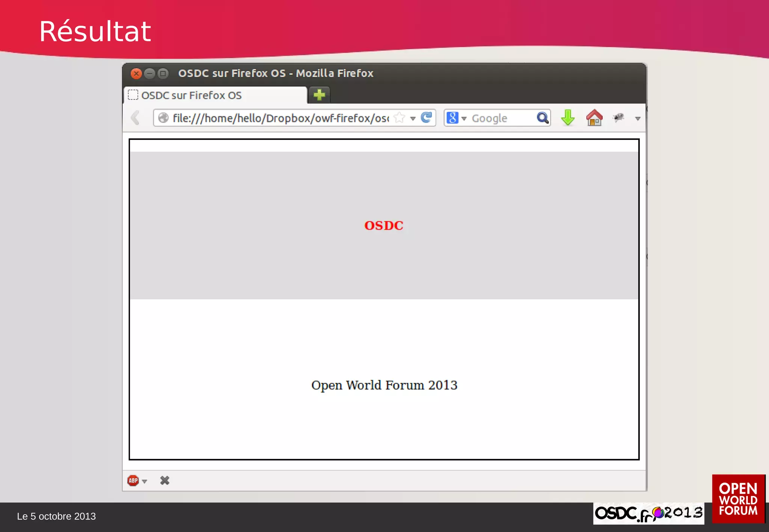The width and height of the screenshot is (769, 532).
Task: Open the downloads green arrow
Action: click(x=568, y=118)
